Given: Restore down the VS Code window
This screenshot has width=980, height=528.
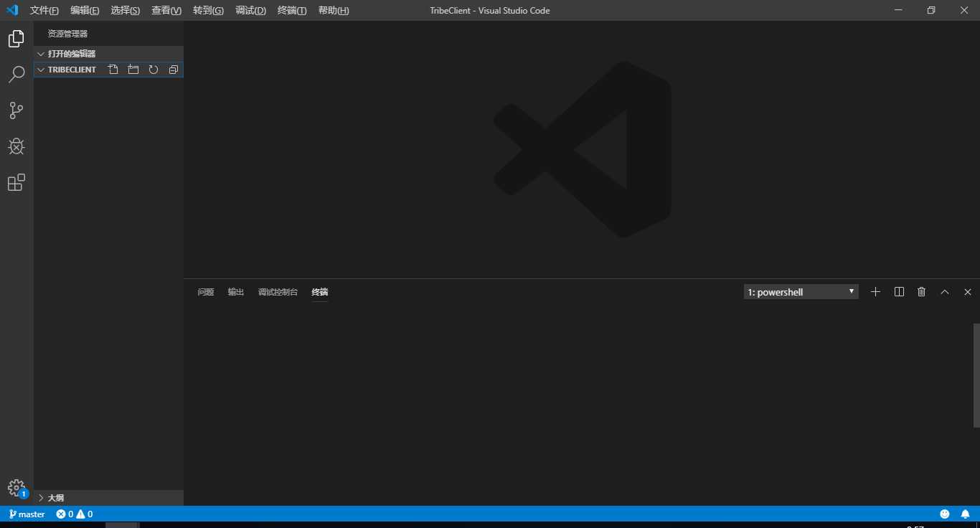Looking at the screenshot, I should [x=931, y=10].
